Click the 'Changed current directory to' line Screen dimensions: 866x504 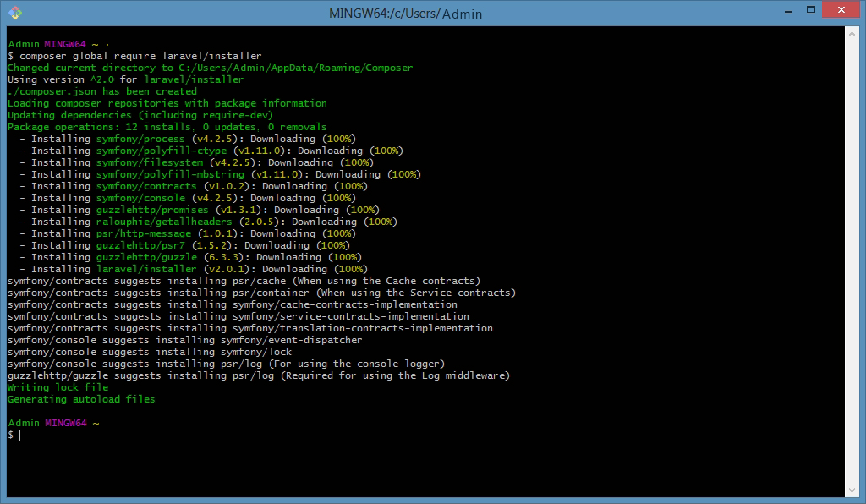210,68
